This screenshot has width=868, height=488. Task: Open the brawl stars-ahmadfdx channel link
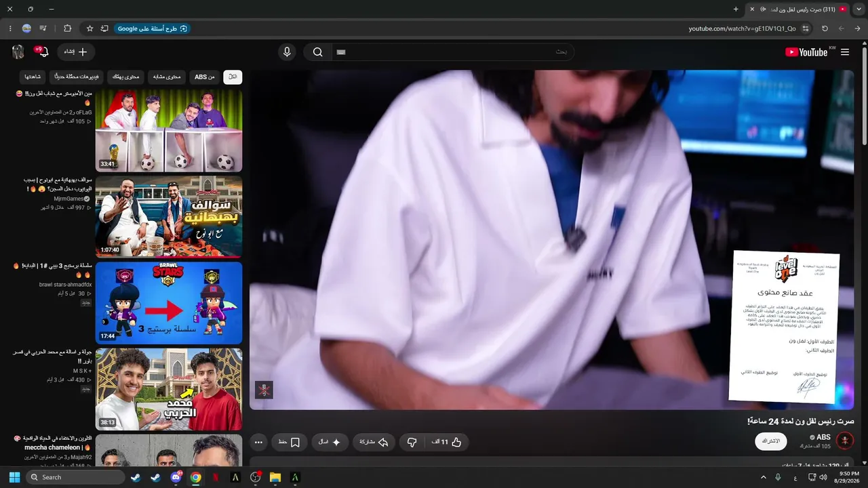[x=65, y=285]
